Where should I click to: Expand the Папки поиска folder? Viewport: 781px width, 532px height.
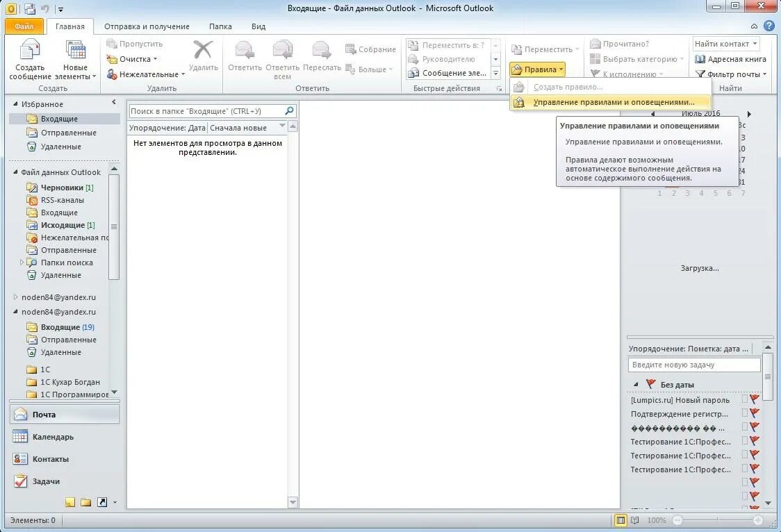(x=22, y=263)
